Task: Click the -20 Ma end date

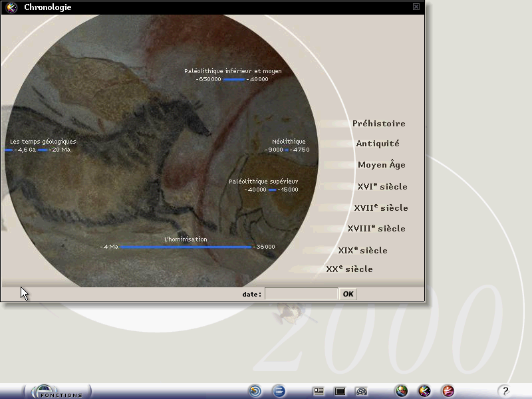Action: click(x=60, y=150)
